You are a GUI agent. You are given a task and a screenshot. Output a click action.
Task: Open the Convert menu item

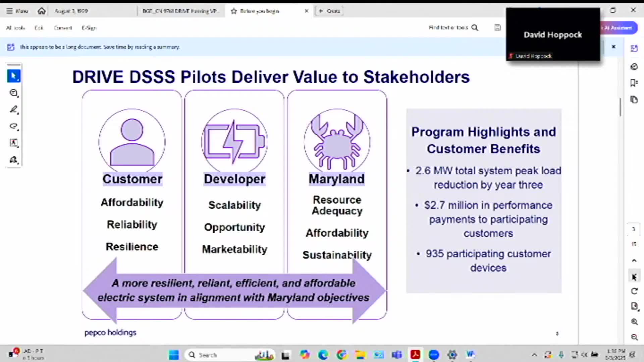point(63,28)
